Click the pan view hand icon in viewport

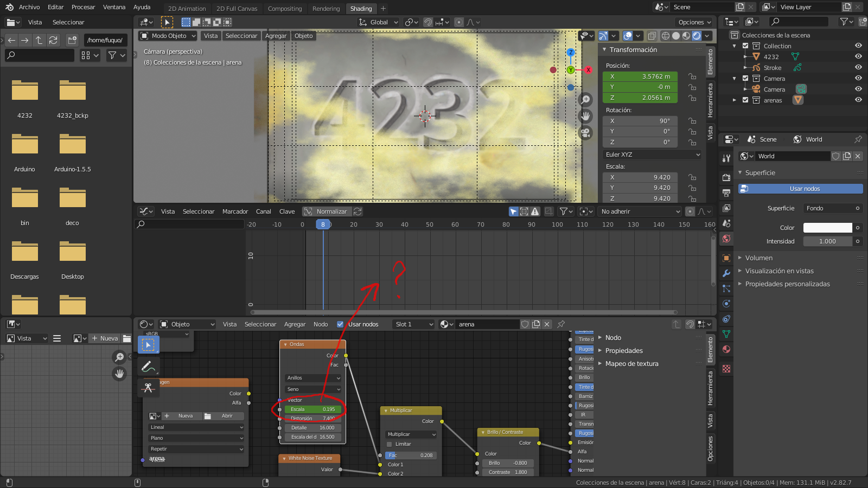585,116
